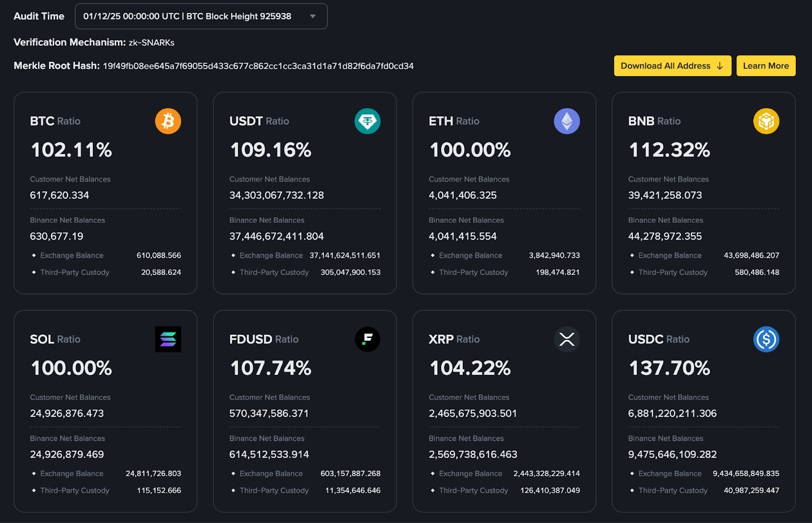Click the download arrow inside Download All Address

pyautogui.click(x=720, y=65)
